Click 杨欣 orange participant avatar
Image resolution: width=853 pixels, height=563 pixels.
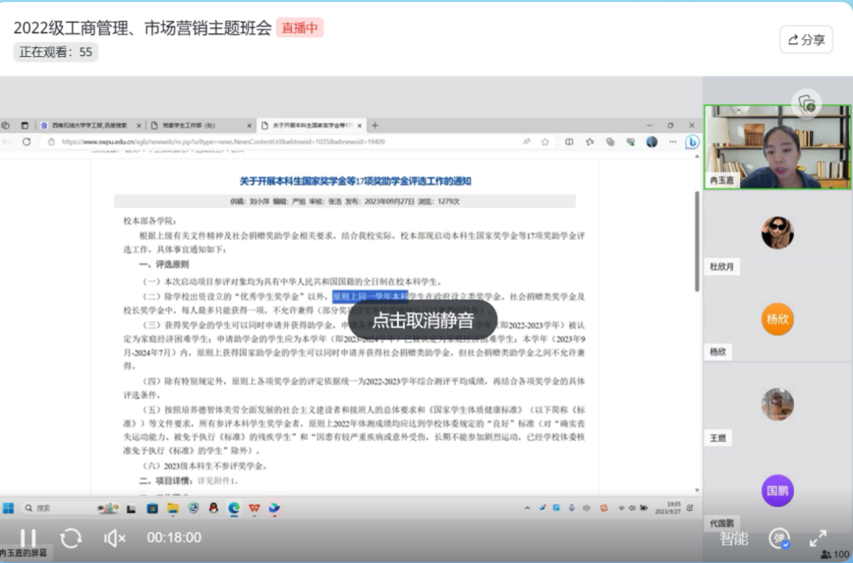point(777,319)
